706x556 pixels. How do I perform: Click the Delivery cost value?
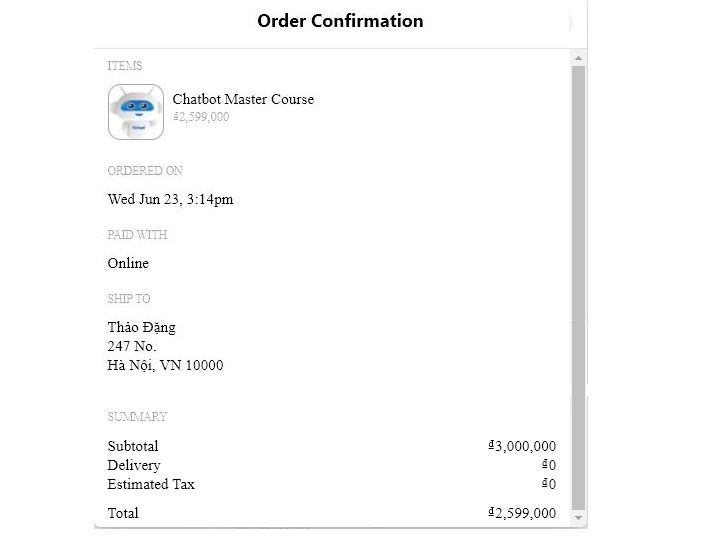tap(549, 465)
